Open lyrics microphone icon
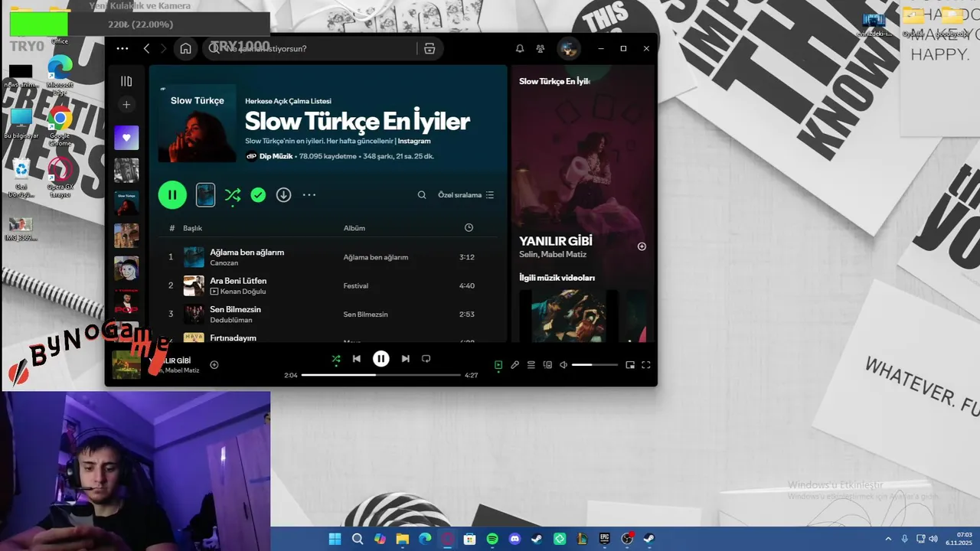This screenshot has height=551, width=980. pyautogui.click(x=515, y=365)
